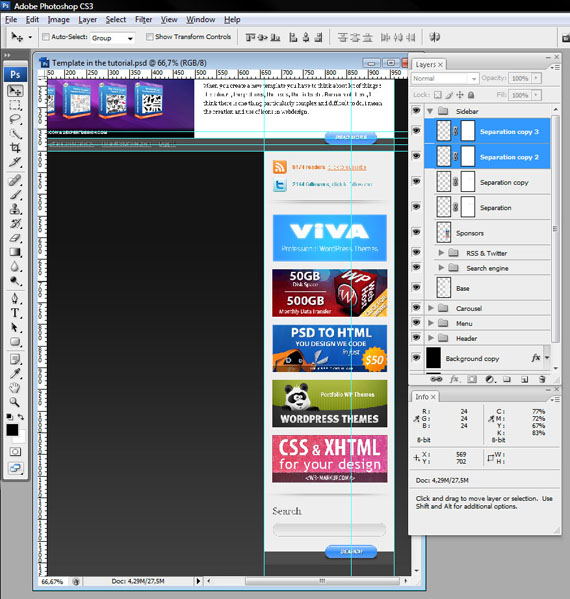Select the Eraser tool
This screenshot has height=599, width=570.
pos(15,238)
